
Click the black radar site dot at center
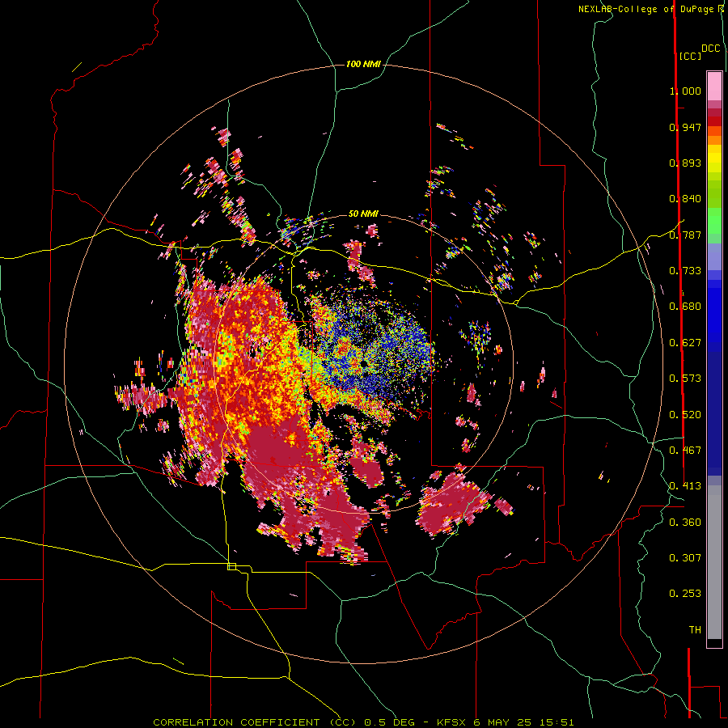365,363
